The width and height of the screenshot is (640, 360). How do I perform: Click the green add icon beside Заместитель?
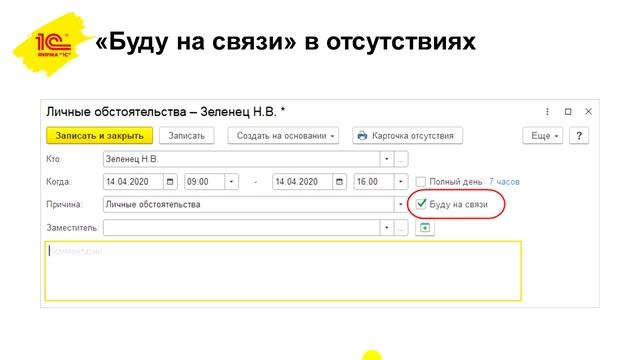point(425,228)
